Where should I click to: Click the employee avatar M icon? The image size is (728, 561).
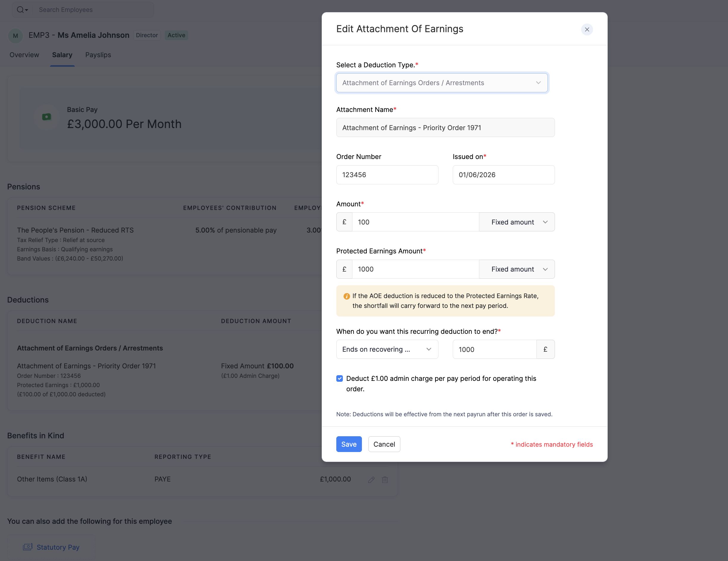tap(15, 36)
